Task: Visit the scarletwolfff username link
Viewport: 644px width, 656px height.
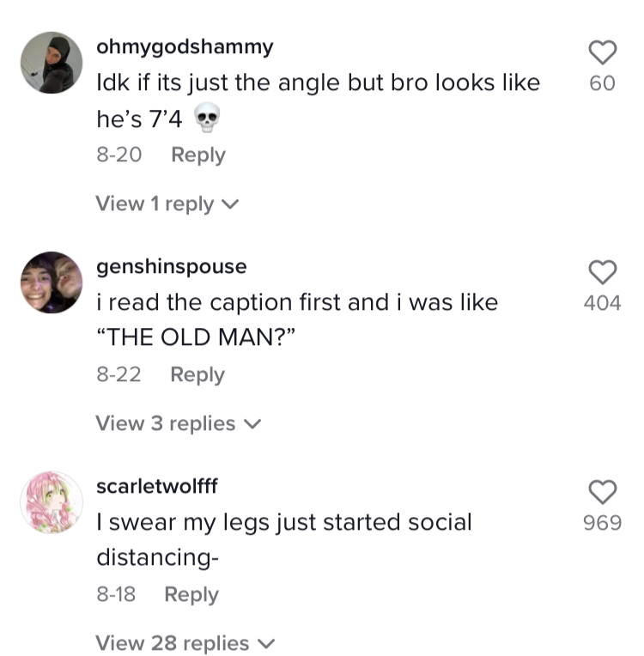Action: [x=157, y=486]
